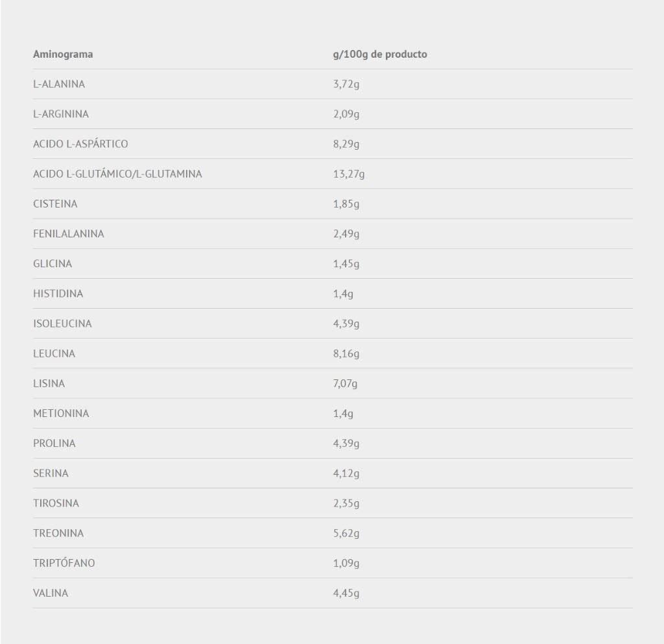664x644 pixels.
Task: Select the L-ALANINA row label
Action: [59, 84]
